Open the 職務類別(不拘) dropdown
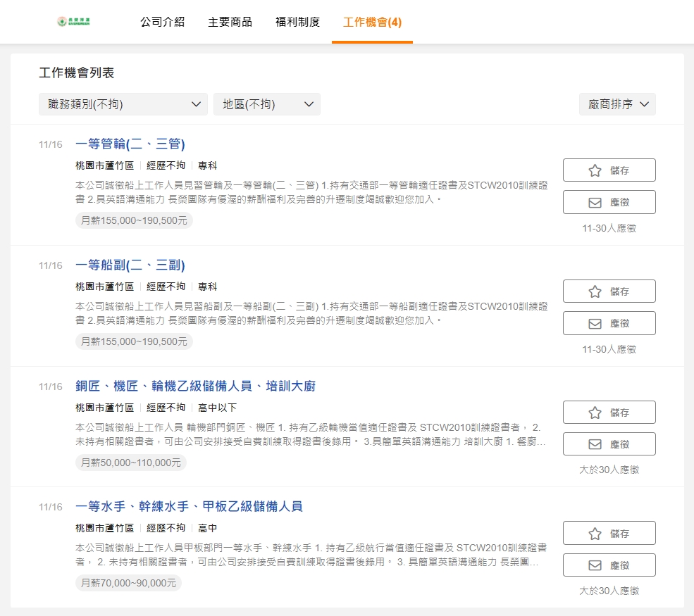The image size is (694, 616). pos(123,104)
